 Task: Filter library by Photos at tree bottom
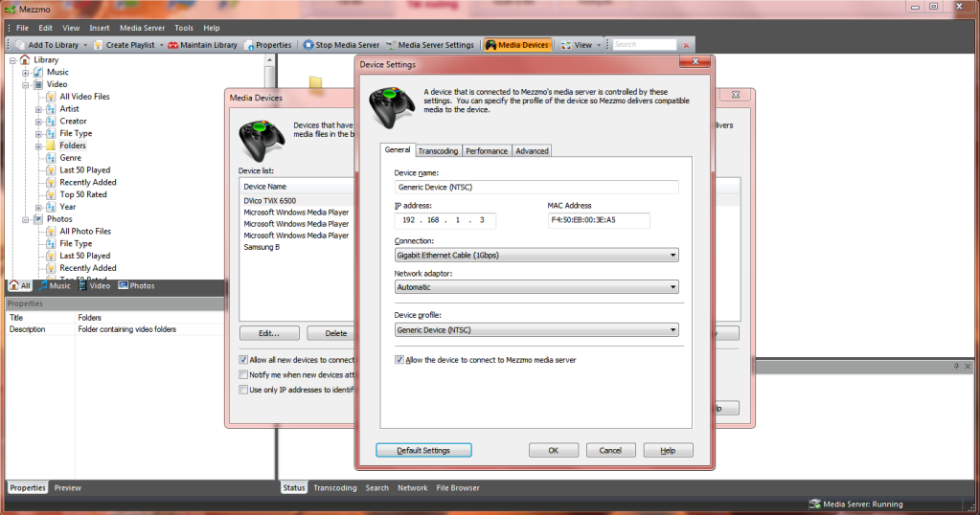coord(136,286)
